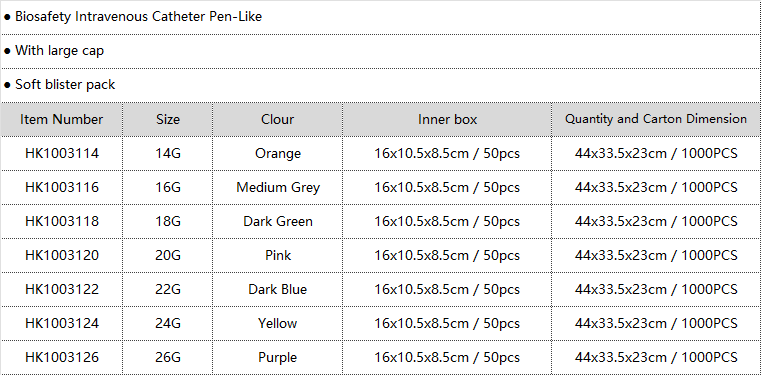Select item number HK1003118
Screen dimensions: 761x375
point(62,221)
